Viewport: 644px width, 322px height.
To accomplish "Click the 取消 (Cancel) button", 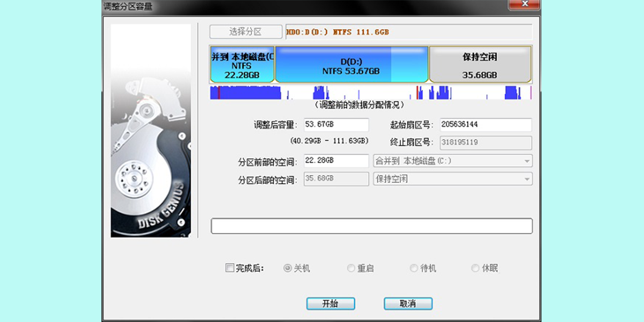I will point(408,303).
